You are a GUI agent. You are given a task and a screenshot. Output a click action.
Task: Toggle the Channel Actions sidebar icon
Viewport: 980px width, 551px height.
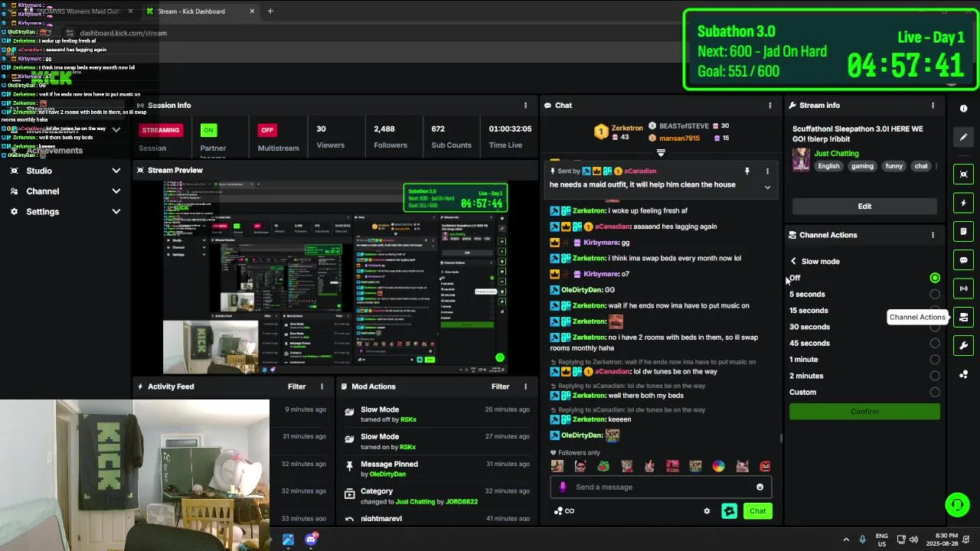pyautogui.click(x=963, y=317)
